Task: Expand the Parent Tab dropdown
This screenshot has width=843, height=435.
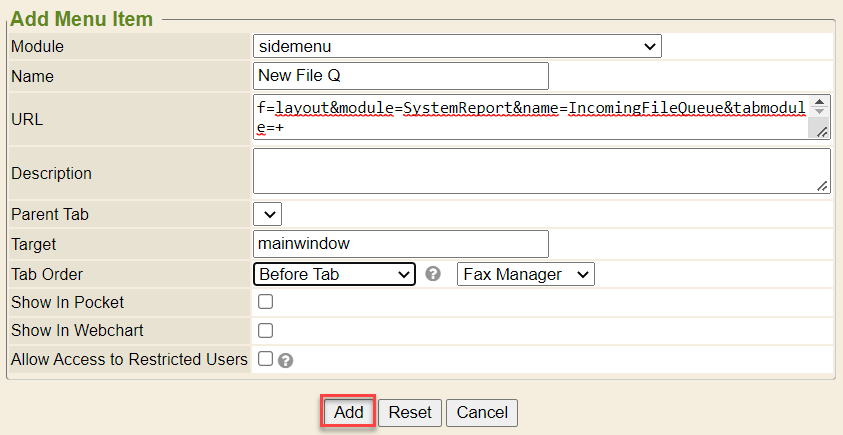Action: (x=268, y=214)
